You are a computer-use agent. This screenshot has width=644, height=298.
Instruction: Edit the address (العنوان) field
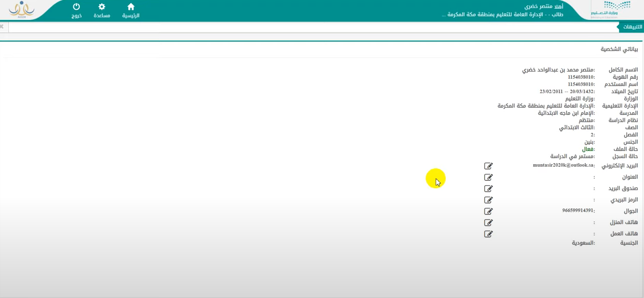[x=488, y=177]
